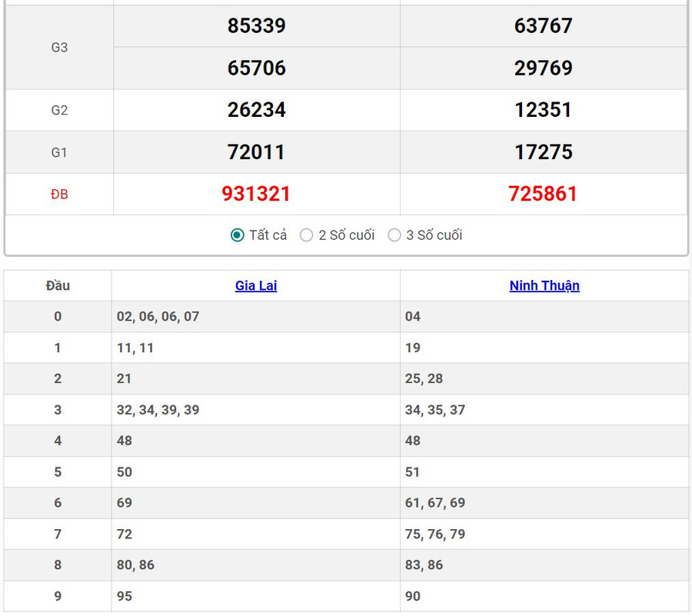Open the Gia Lai province link
692x616 pixels.
256,285
